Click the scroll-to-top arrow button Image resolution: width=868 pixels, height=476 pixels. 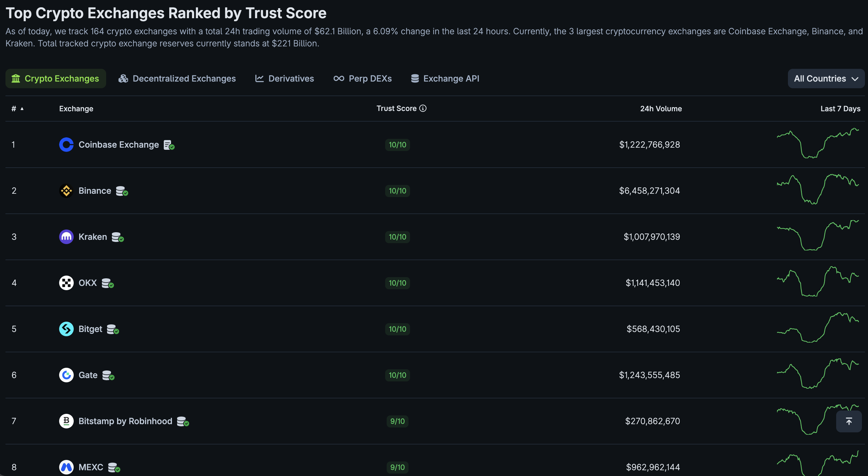(849, 421)
